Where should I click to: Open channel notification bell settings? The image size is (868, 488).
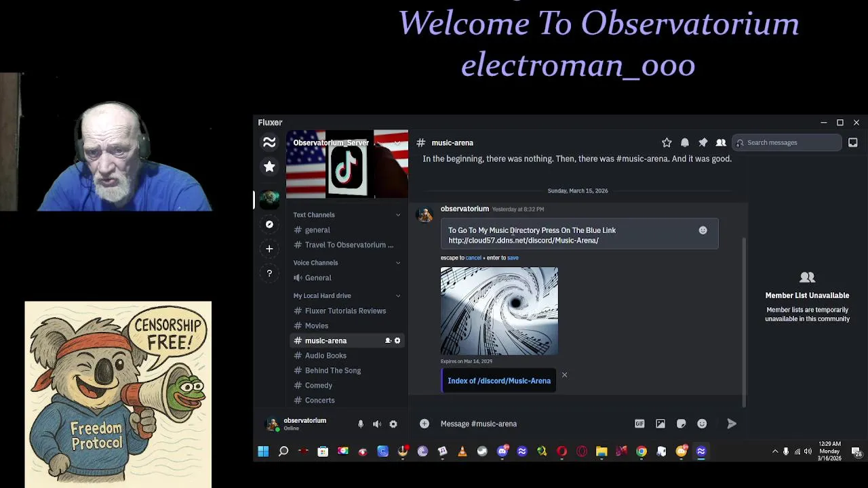[x=685, y=142]
